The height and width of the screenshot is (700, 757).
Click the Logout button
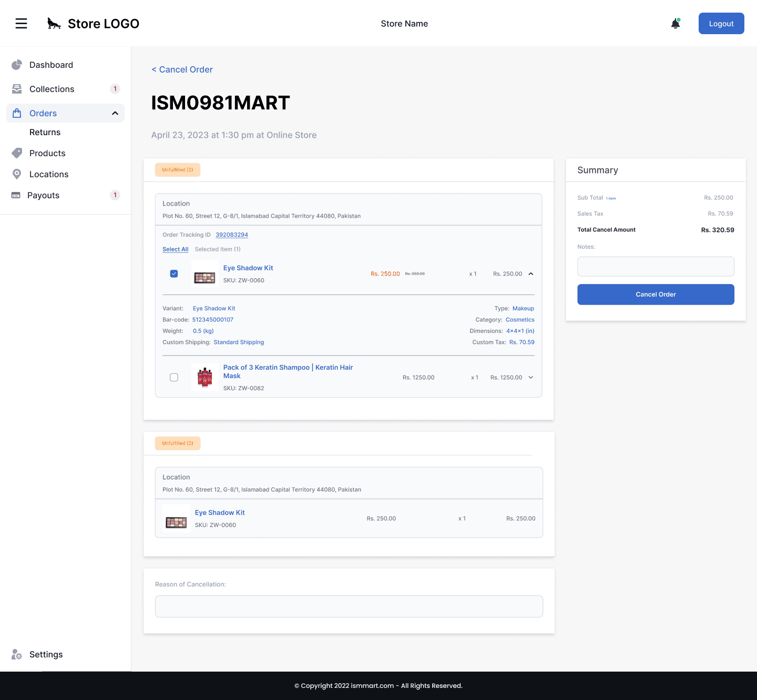pos(721,24)
